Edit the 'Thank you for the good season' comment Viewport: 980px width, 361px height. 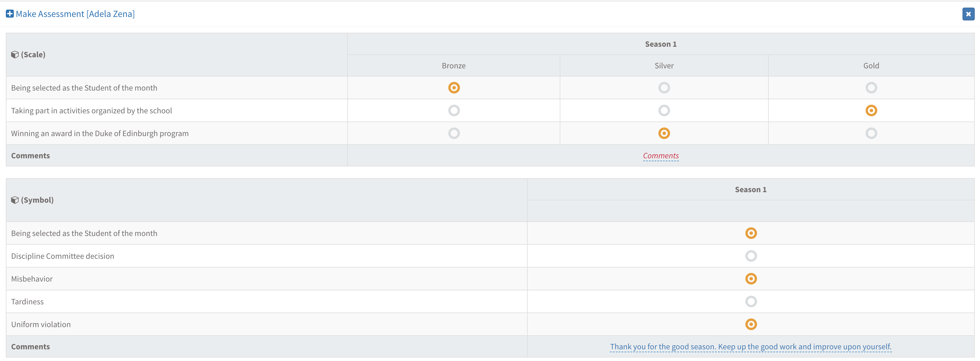click(x=750, y=347)
